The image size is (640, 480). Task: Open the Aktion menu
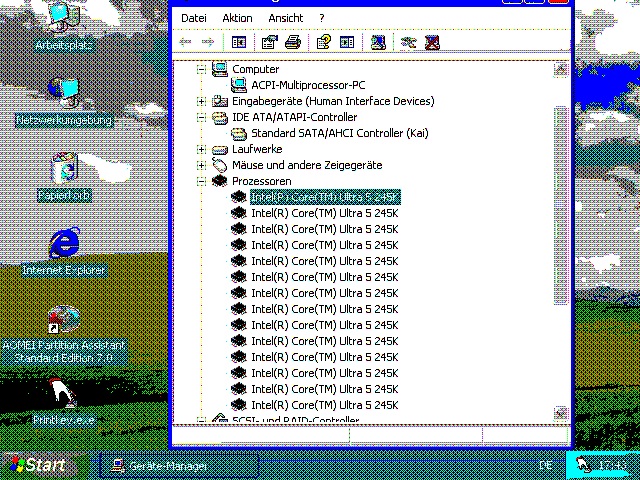pyautogui.click(x=237, y=18)
